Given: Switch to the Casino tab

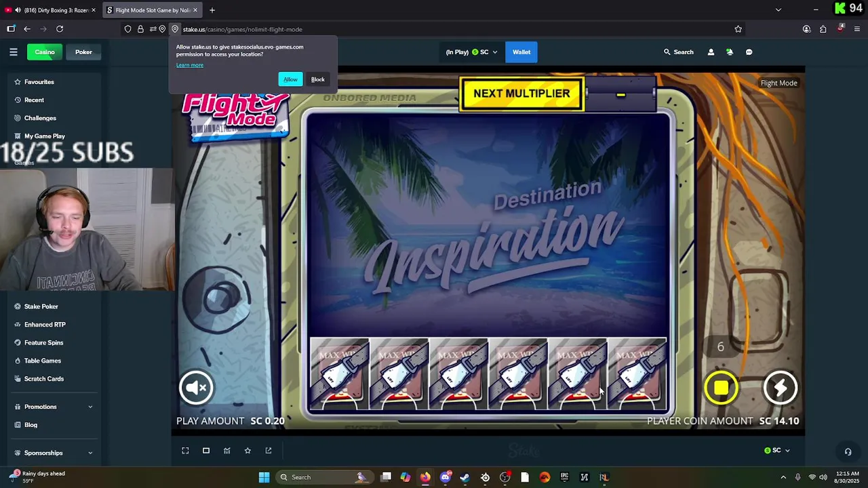Looking at the screenshot, I should [x=45, y=52].
